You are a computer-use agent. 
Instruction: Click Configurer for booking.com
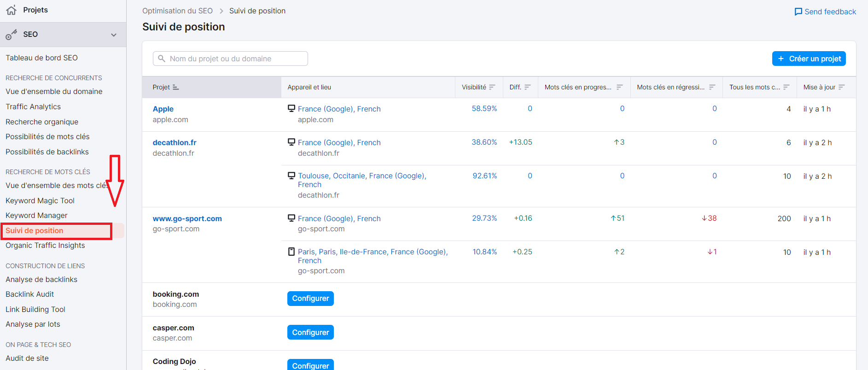click(310, 298)
